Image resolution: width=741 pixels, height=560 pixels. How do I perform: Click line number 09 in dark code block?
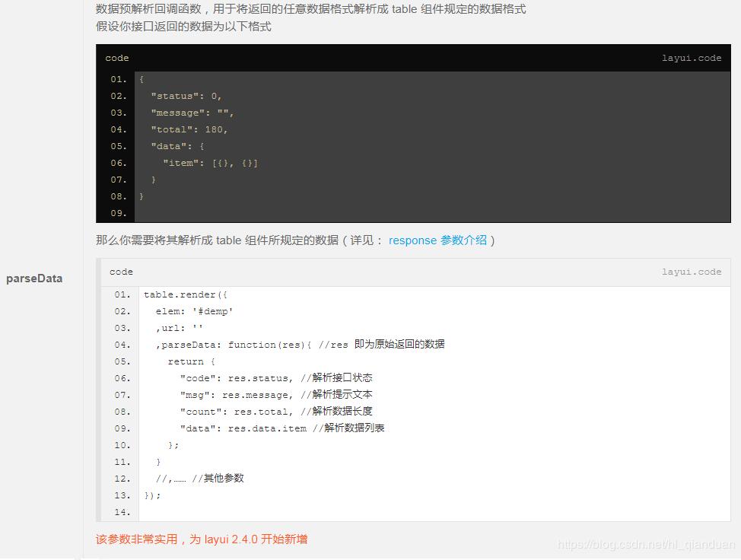[118, 214]
